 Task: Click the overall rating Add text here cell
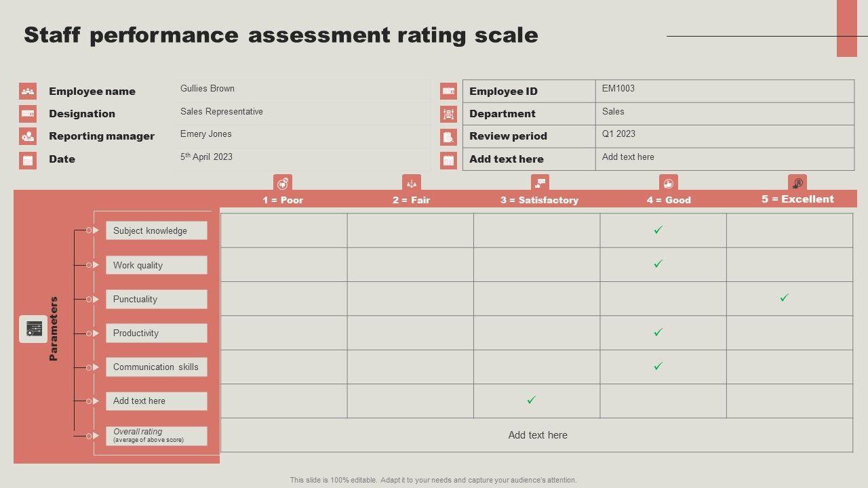click(x=537, y=435)
